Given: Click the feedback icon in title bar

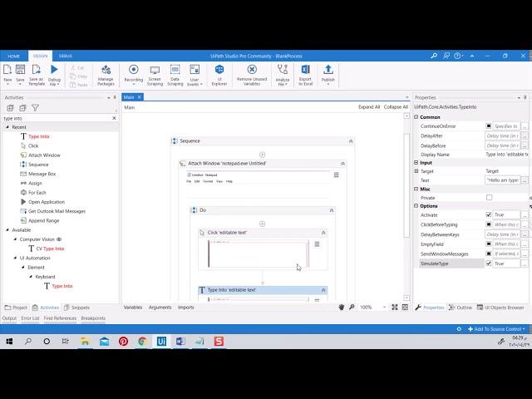Looking at the screenshot, I should point(446,56).
